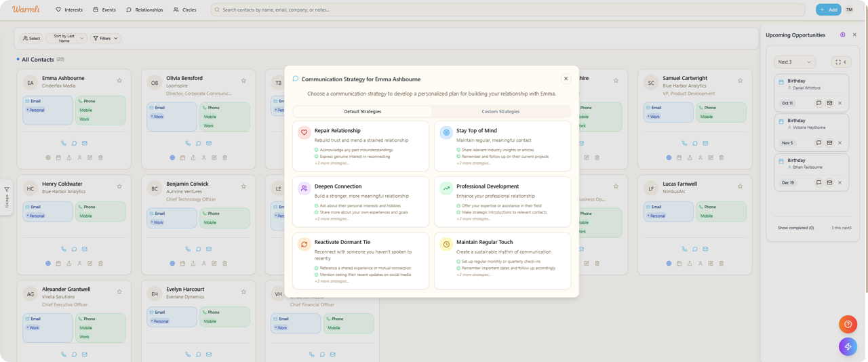
Task: Open the orange help button
Action: pyautogui.click(x=848, y=324)
